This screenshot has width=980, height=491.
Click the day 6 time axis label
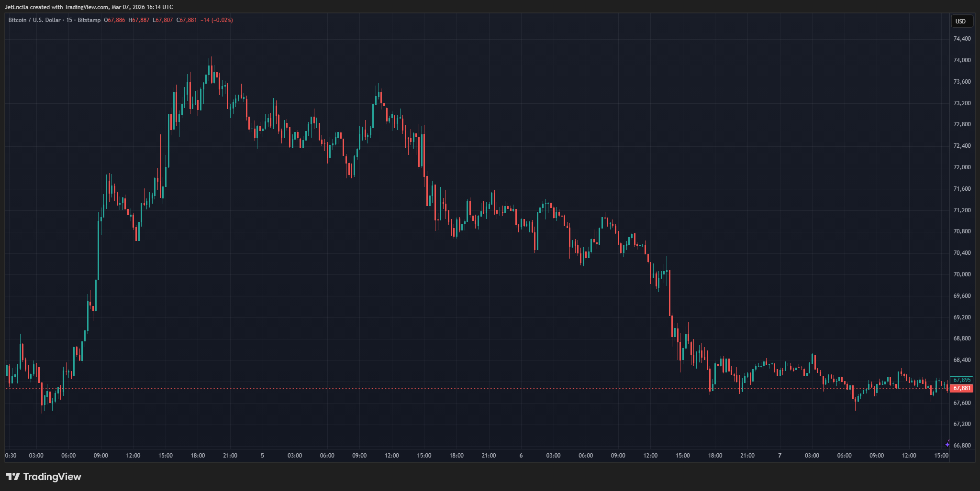click(521, 456)
